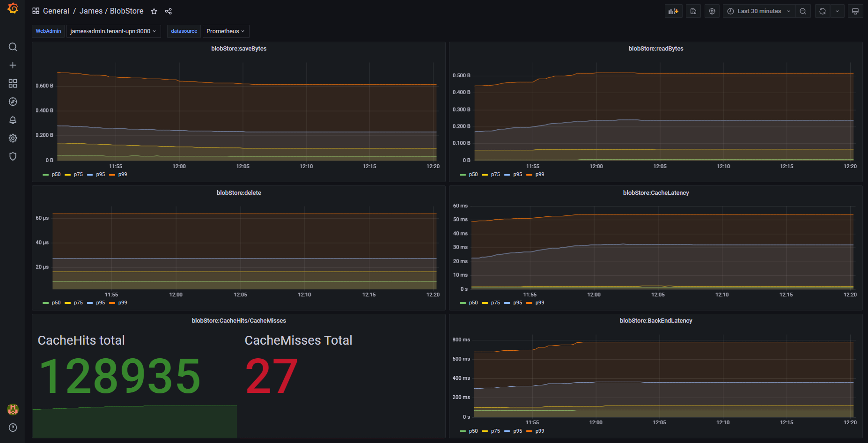Click the WebAdmin variable label
The height and width of the screenshot is (443, 868).
pyautogui.click(x=48, y=31)
